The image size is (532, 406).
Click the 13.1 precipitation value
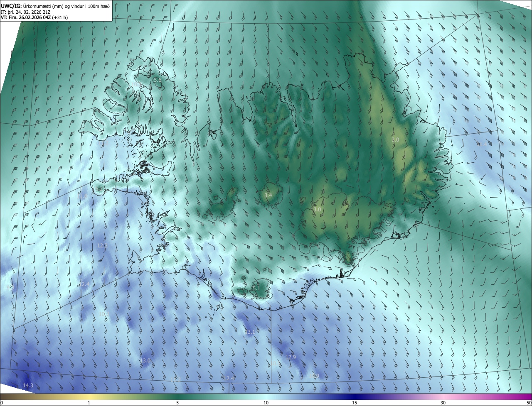click(x=249, y=332)
